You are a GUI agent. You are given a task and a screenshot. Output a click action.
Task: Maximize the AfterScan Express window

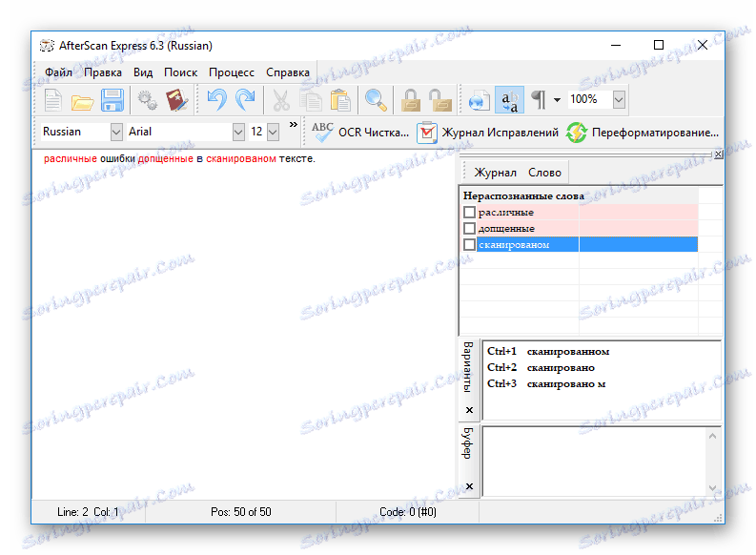coord(659,46)
